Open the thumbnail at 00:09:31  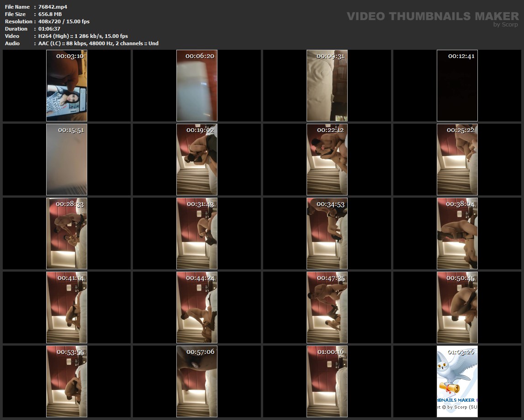pos(327,85)
